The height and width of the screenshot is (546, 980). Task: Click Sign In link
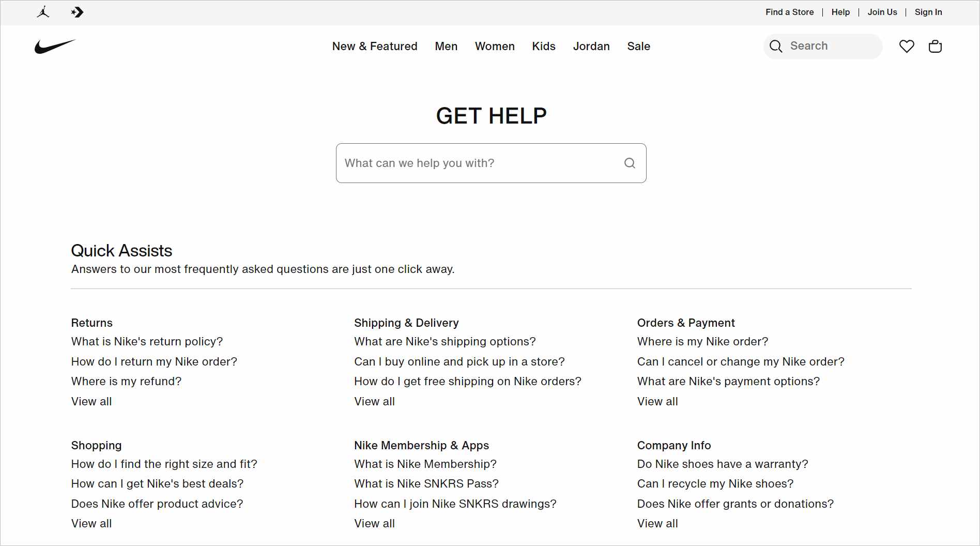point(928,12)
